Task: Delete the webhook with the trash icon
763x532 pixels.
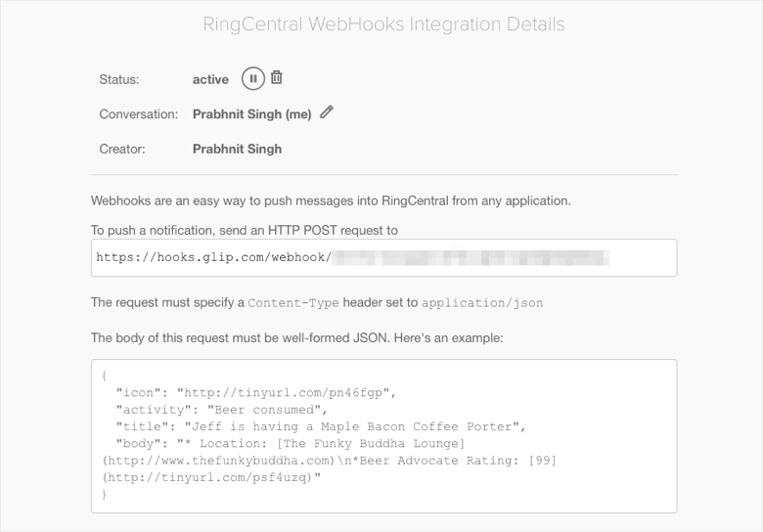Action: [277, 78]
